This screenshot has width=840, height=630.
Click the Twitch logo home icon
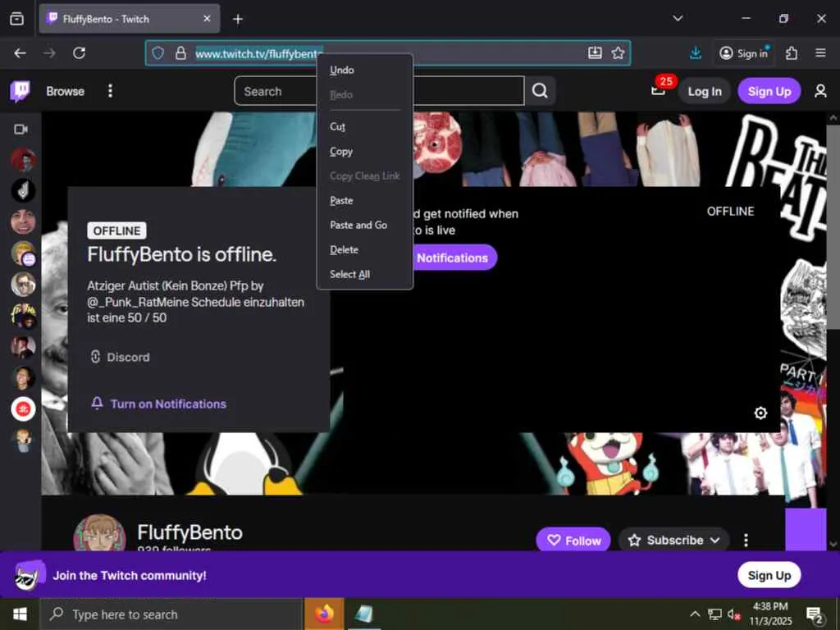pyautogui.click(x=20, y=91)
